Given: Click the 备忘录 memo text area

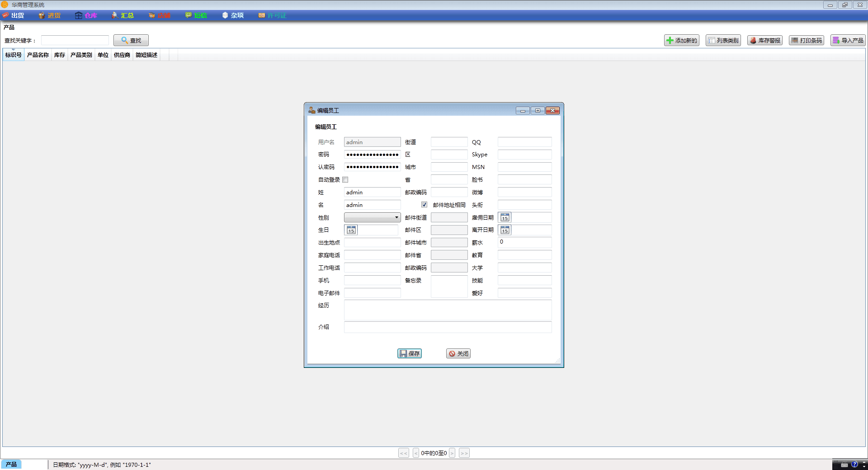Looking at the screenshot, I should (449, 287).
